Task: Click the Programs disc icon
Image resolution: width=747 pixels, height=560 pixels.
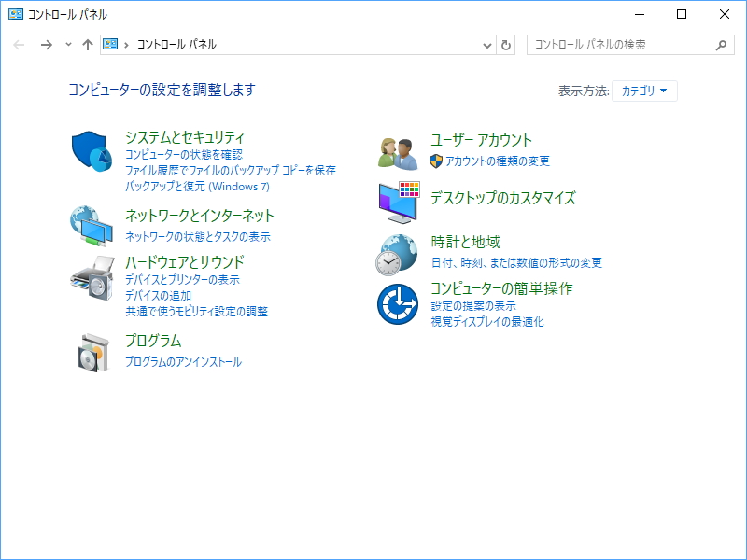Action: pyautogui.click(x=91, y=353)
